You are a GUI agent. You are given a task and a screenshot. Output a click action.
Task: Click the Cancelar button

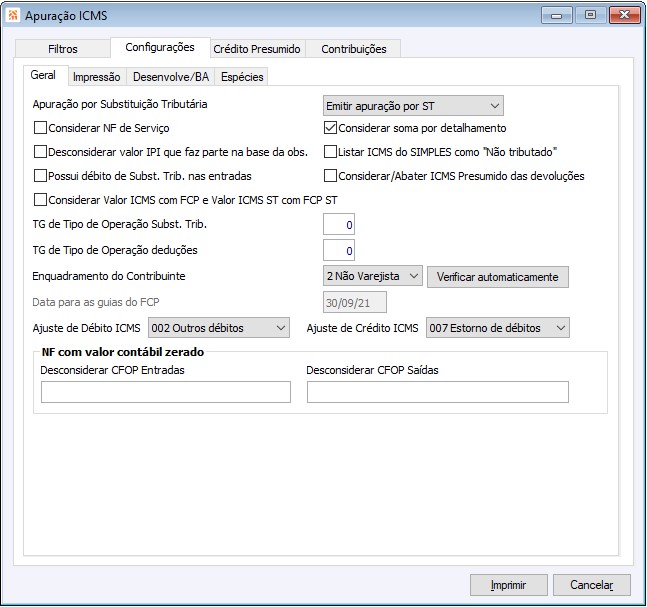pyautogui.click(x=592, y=585)
